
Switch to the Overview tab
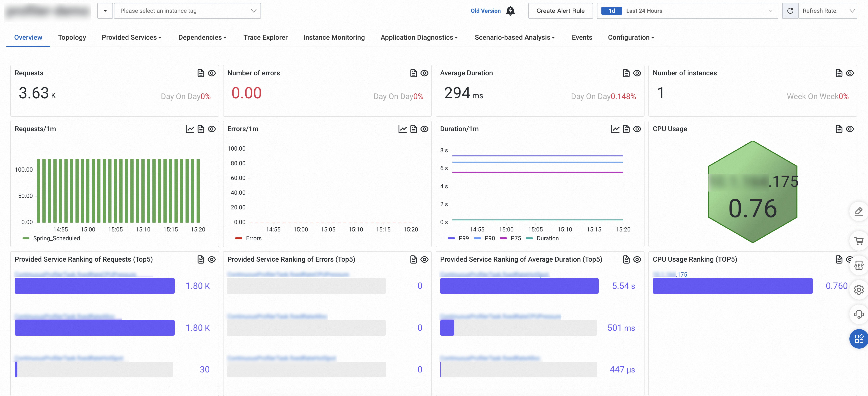pos(28,37)
